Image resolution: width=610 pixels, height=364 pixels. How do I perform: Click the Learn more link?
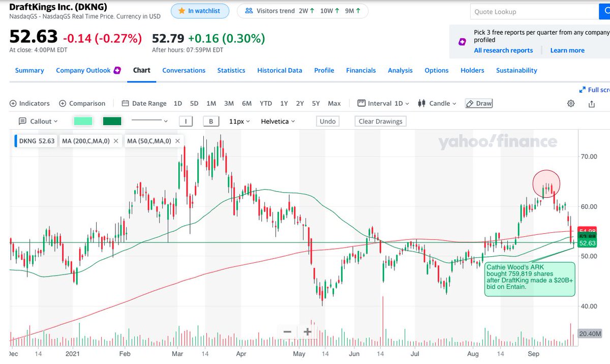(x=567, y=50)
